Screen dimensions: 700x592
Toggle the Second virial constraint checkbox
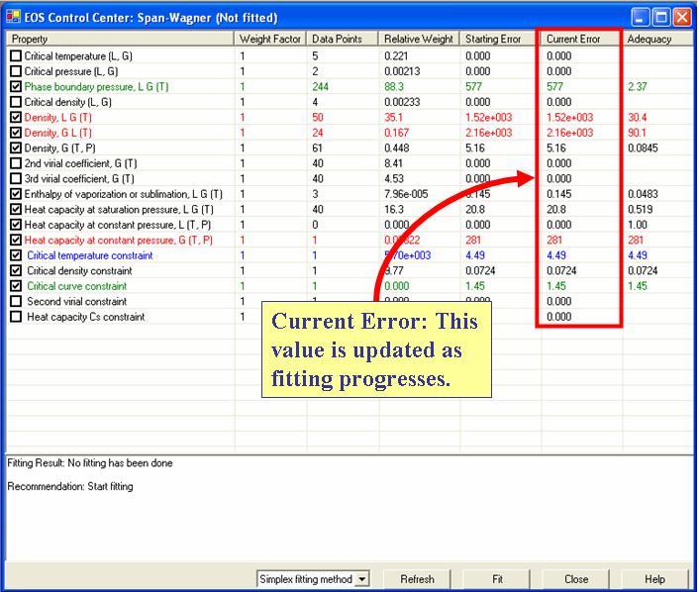tap(15, 302)
